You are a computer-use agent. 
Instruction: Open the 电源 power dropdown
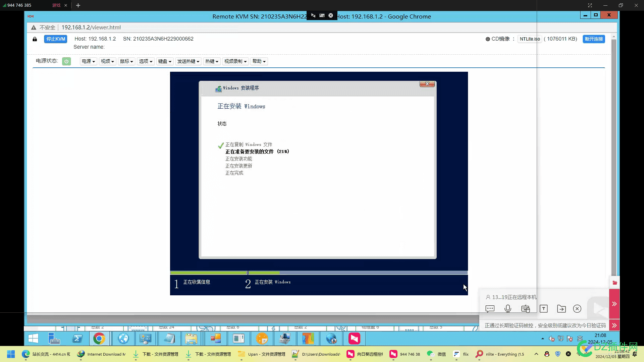point(89,61)
